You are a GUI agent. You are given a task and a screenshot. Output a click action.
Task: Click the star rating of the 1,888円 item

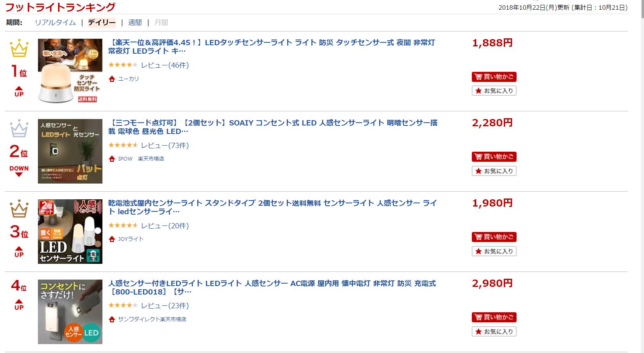pyautogui.click(x=123, y=65)
